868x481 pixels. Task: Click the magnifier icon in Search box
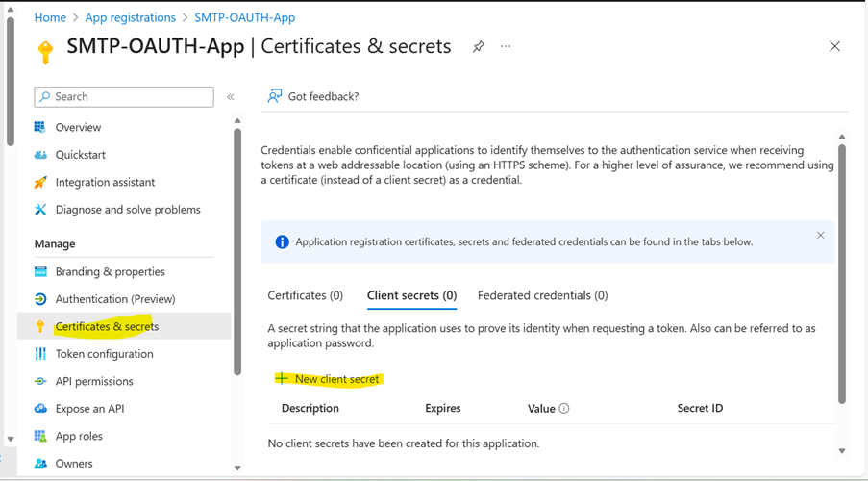click(45, 96)
